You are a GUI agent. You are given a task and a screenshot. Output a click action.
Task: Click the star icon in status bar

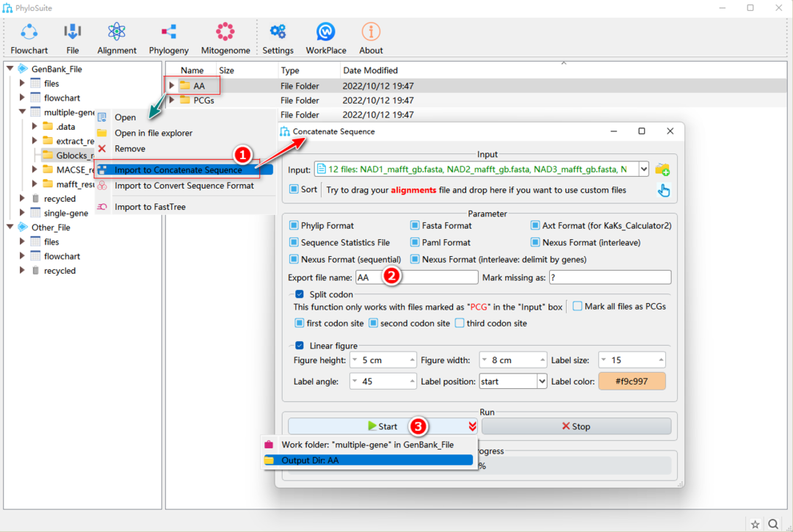pos(755,524)
